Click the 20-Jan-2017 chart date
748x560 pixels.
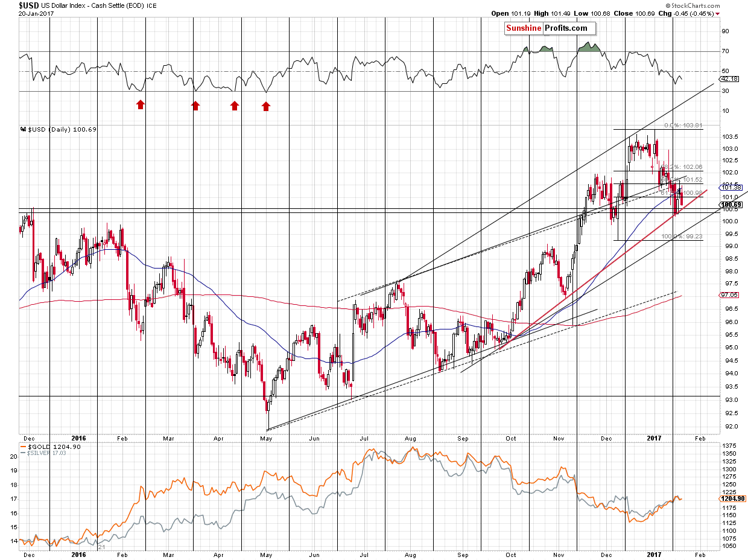coord(35,13)
